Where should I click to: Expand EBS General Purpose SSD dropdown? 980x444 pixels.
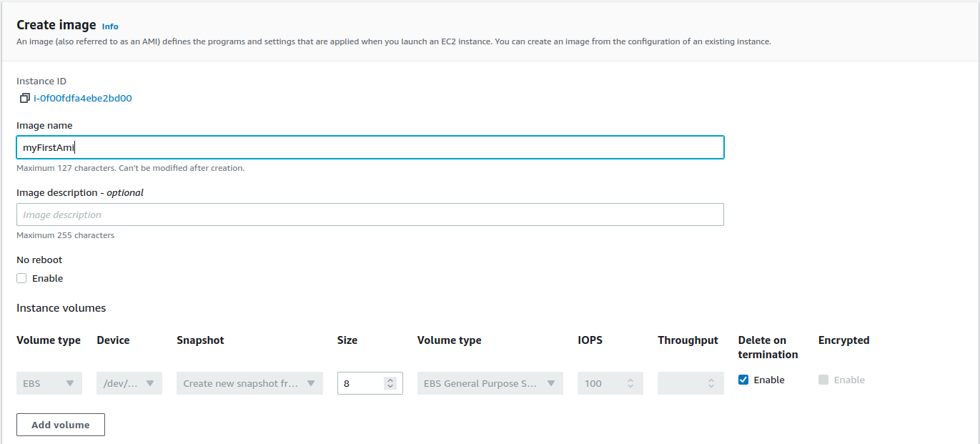pyautogui.click(x=490, y=383)
